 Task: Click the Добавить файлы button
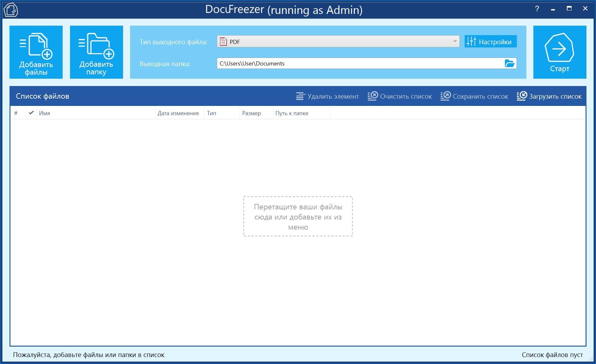click(x=36, y=52)
